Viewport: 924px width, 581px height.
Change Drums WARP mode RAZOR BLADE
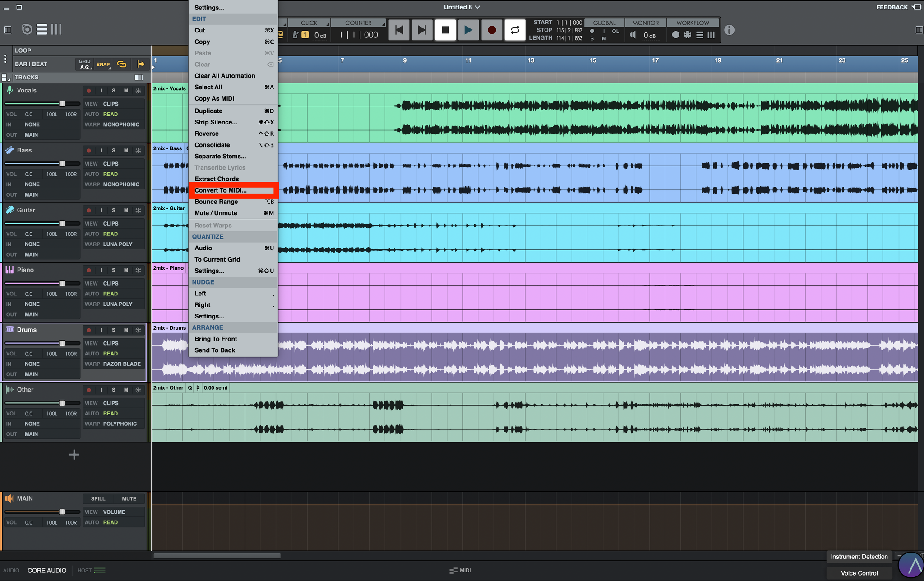point(122,364)
